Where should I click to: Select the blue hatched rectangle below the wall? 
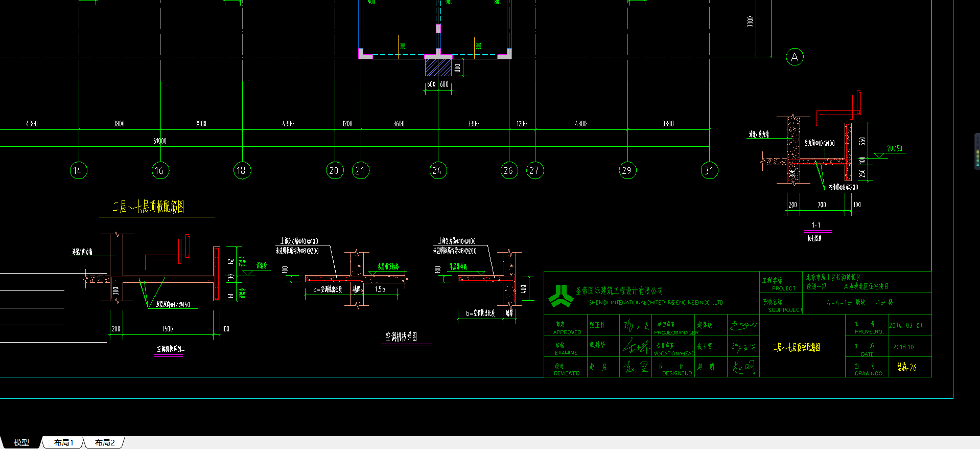(x=438, y=67)
